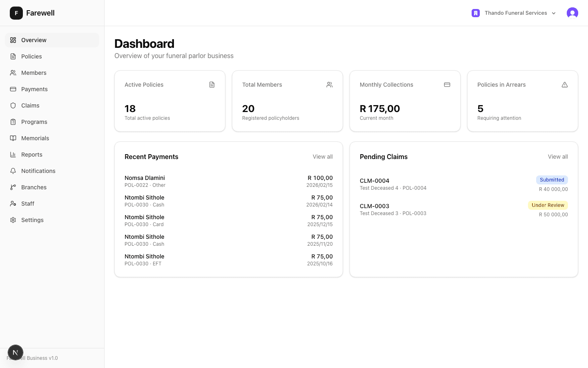Screen dimensions: 588x368
Task: Open claim CLM-0004 from Pending Claims
Action: pyautogui.click(x=374, y=180)
